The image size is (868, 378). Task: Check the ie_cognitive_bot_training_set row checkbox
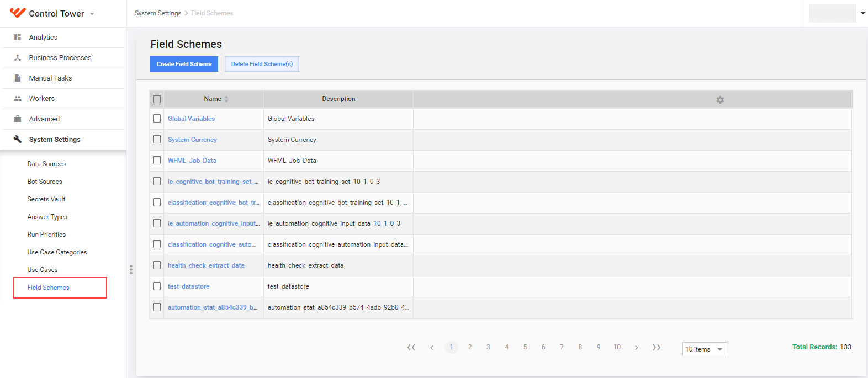coord(157,182)
